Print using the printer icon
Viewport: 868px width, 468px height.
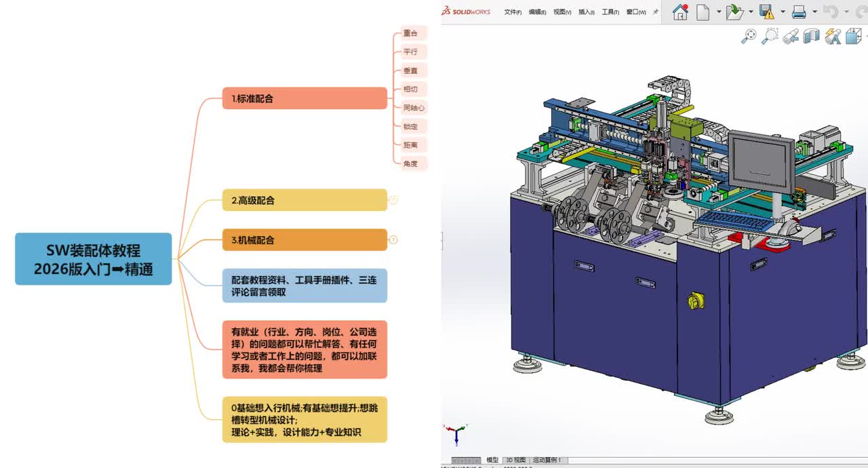click(799, 12)
